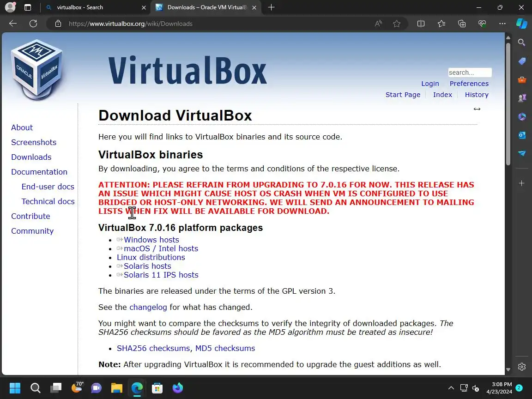Open the Collections icon

tap(462, 24)
